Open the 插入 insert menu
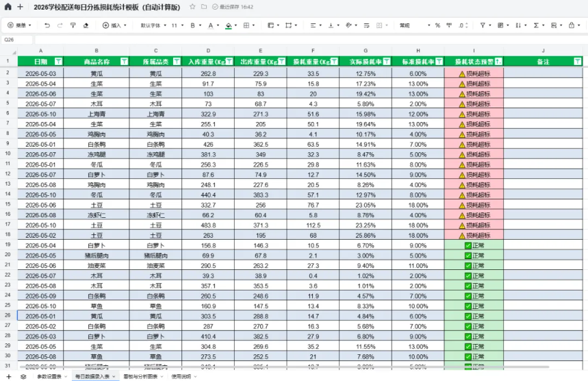Viewport: 588px width, 381px height. click(115, 25)
